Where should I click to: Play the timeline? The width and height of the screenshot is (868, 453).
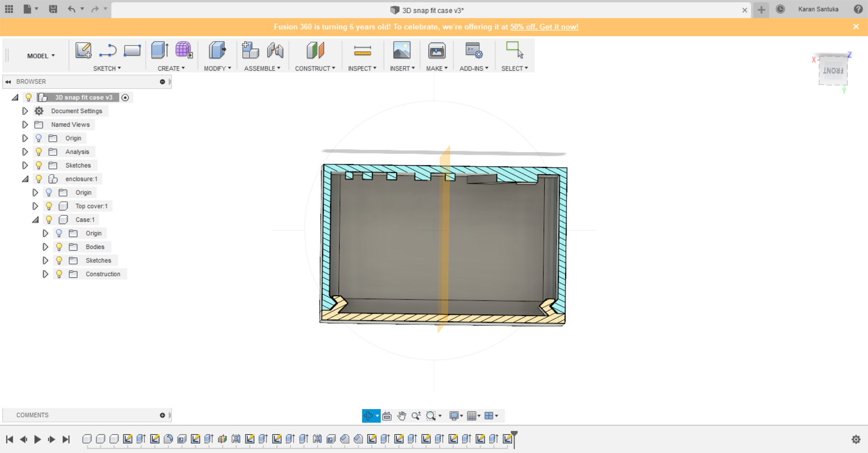coord(38,439)
